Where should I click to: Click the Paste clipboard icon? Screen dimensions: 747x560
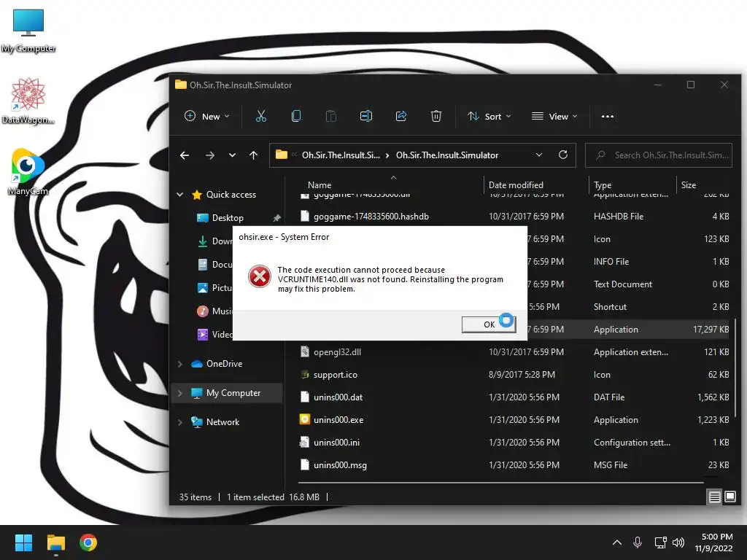[x=330, y=116]
